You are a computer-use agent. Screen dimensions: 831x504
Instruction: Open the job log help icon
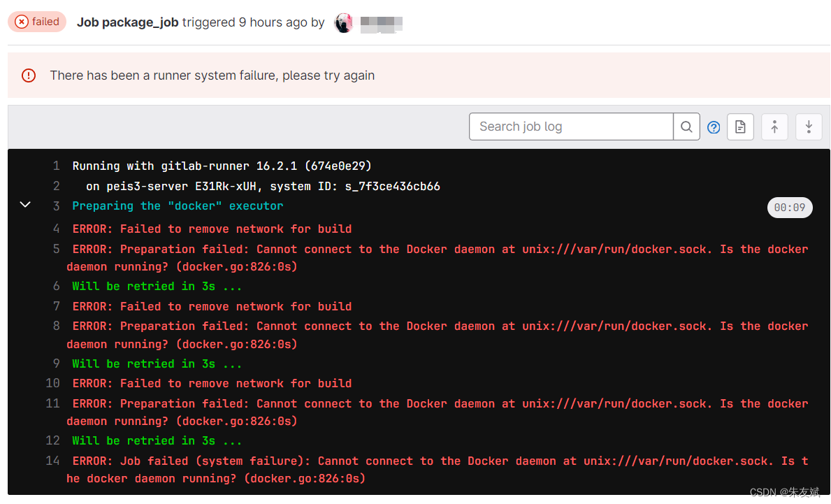[x=714, y=127]
